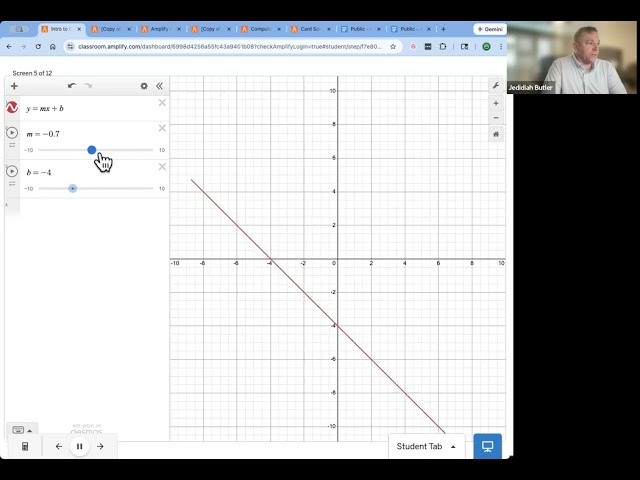This screenshot has width=640, height=480.
Task: Pause the class pacing
Action: point(80,446)
